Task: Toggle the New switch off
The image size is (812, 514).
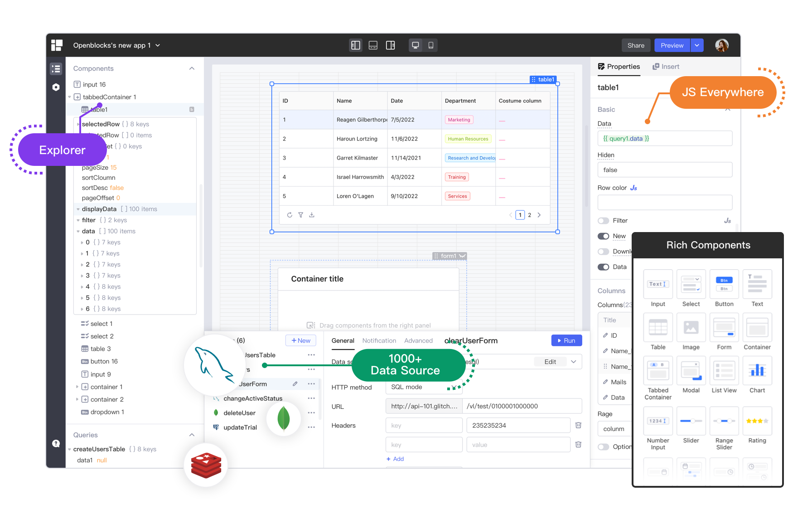Action: tap(603, 236)
